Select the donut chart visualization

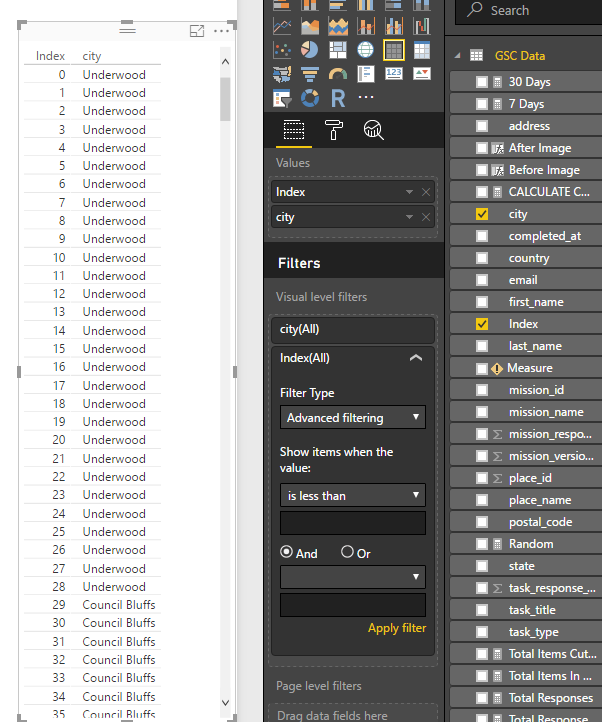[310, 98]
